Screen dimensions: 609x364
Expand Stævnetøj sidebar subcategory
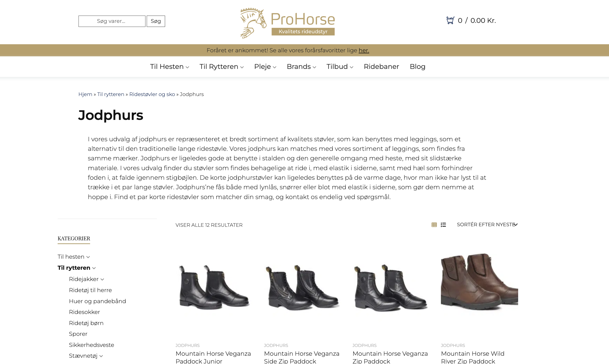tap(101, 356)
